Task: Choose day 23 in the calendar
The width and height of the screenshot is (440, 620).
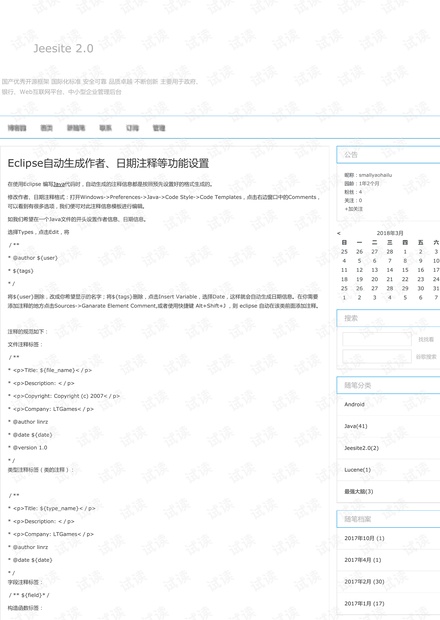Action: (x=421, y=279)
